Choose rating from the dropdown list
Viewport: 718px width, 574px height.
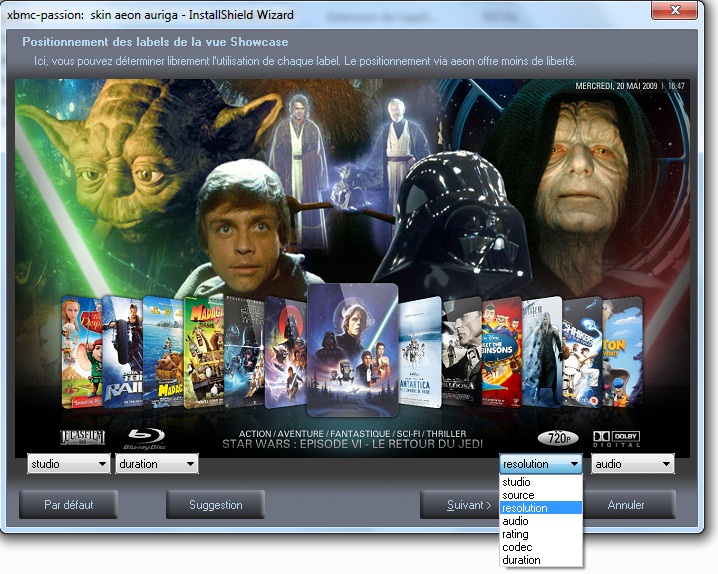pyautogui.click(x=541, y=534)
